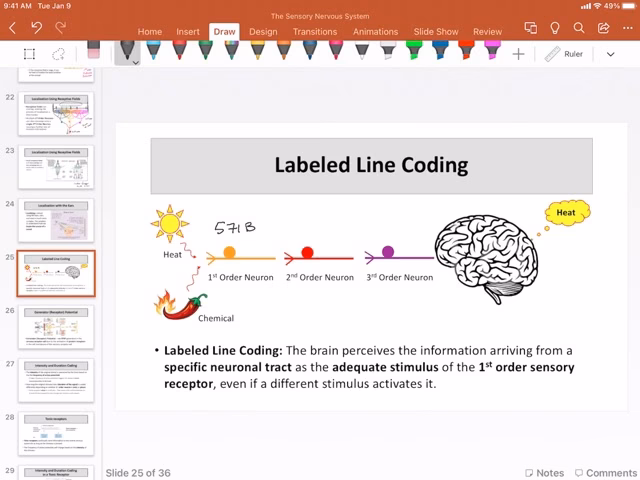Choose the lasso select tool
Screen dimensions: 640x480
coord(58,54)
